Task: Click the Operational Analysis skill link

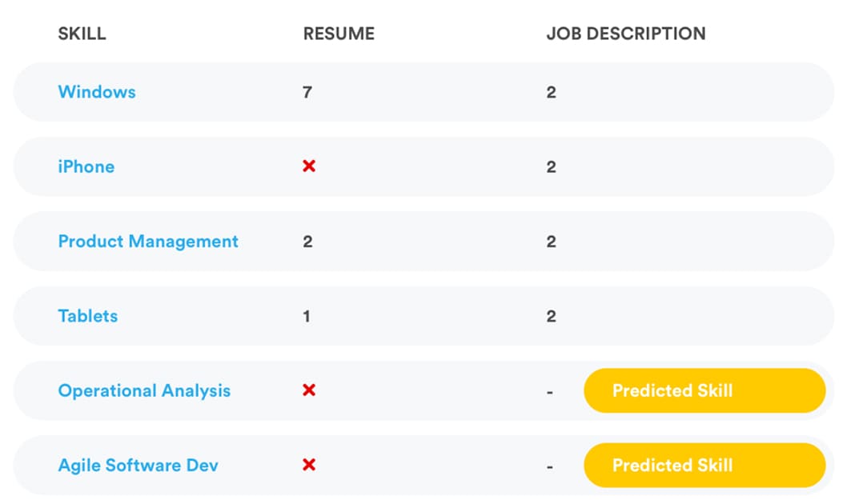Action: (x=144, y=390)
